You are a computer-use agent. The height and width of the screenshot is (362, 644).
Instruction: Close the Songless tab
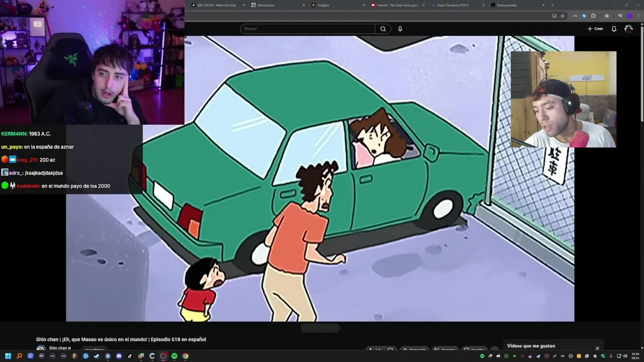(x=364, y=5)
